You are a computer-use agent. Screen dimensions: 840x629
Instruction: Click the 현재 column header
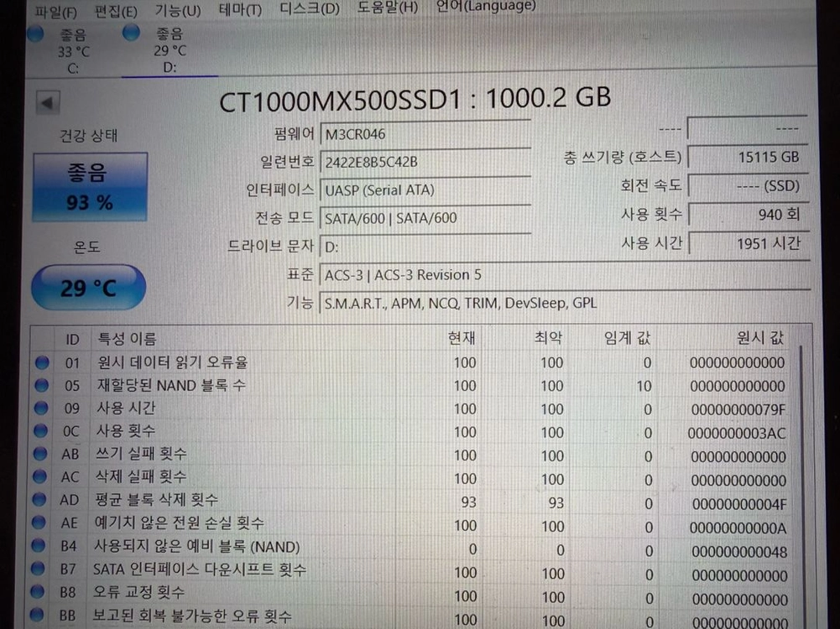tap(461, 338)
